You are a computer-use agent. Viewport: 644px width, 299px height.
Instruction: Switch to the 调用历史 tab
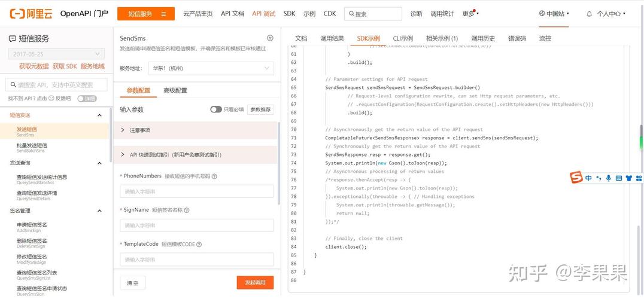coord(483,38)
